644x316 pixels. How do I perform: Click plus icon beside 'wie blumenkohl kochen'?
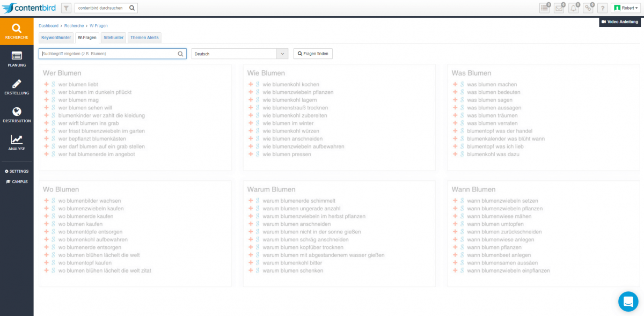pyautogui.click(x=251, y=84)
